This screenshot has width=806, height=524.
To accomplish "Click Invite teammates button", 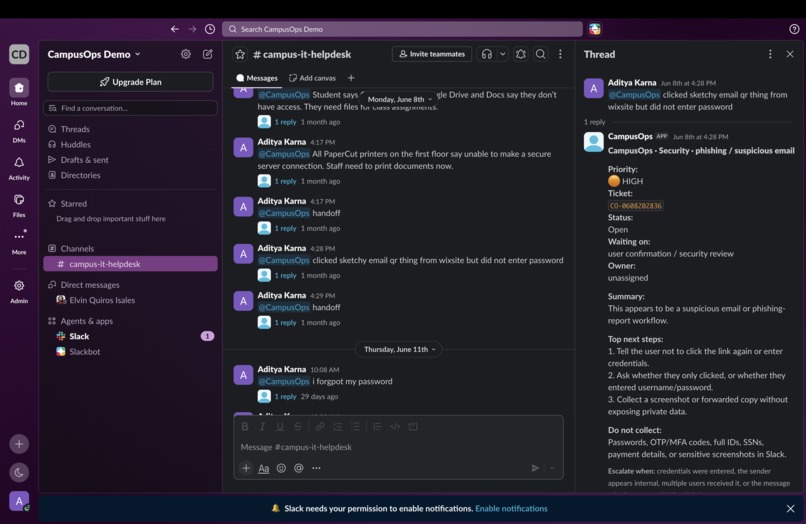I will 432,54.
